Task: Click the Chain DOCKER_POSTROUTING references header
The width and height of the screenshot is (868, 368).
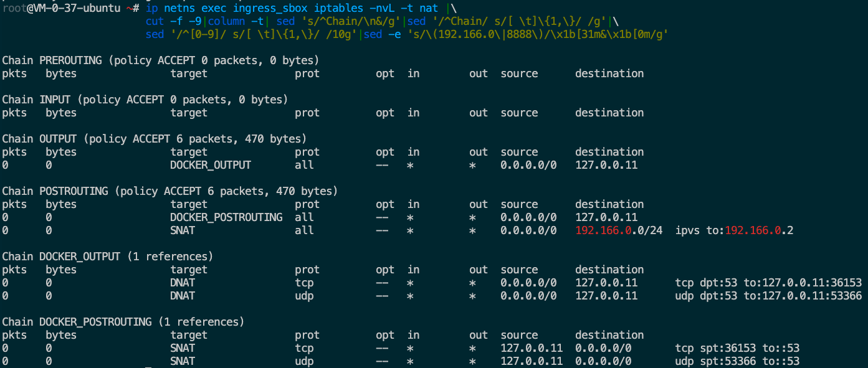Action: [x=123, y=322]
